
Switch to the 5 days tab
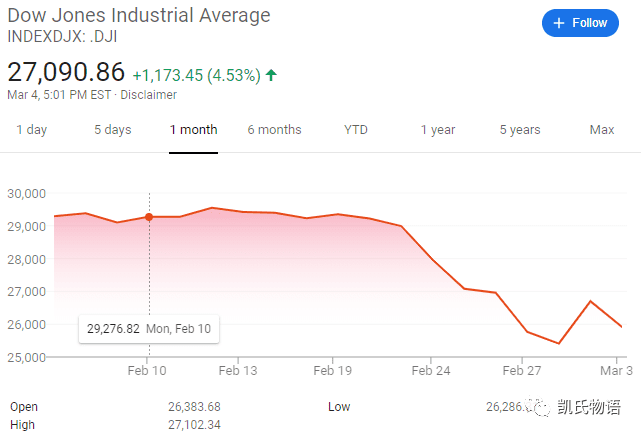(113, 130)
